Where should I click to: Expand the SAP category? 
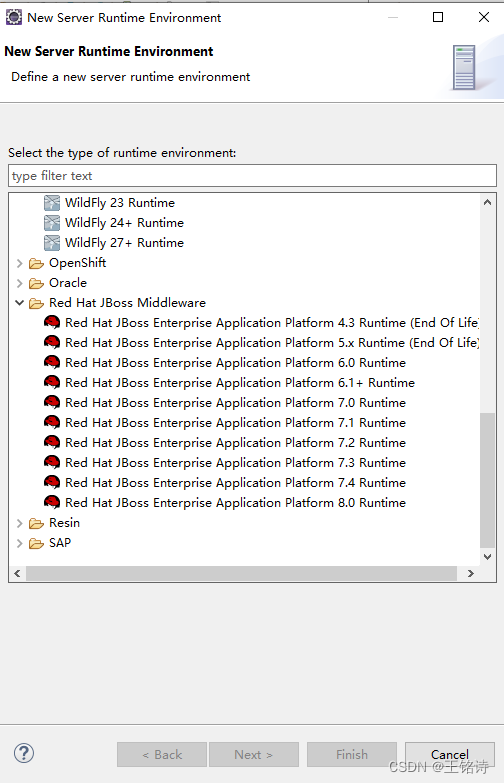click(x=19, y=543)
